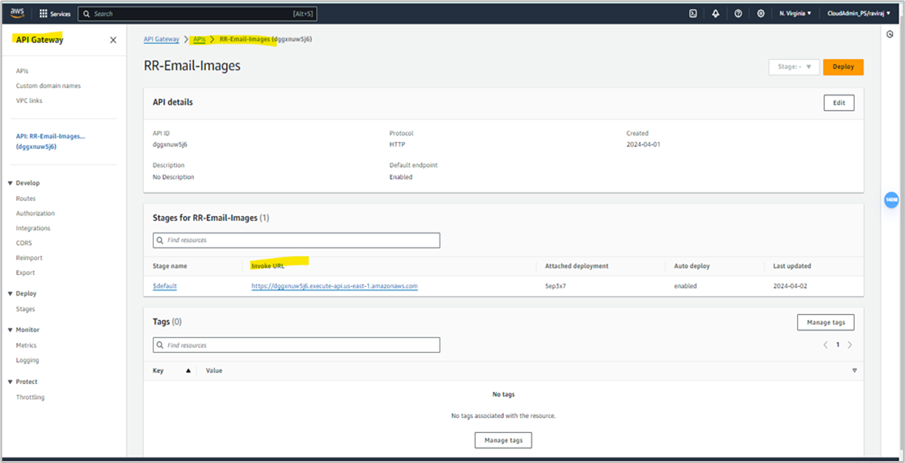Viewport: 905px width, 463px height.
Task: Open the info panel icon at right edge
Action: 891,35
